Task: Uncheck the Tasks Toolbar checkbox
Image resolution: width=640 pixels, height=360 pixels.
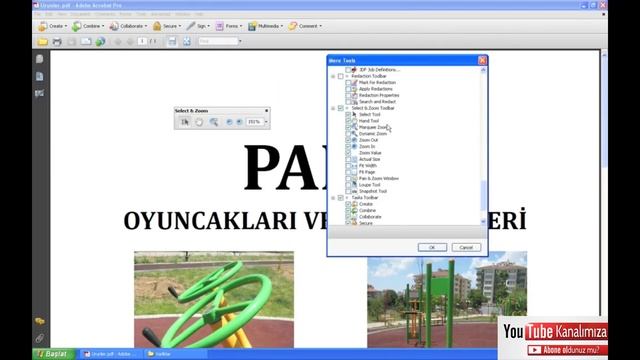Action: (340, 198)
